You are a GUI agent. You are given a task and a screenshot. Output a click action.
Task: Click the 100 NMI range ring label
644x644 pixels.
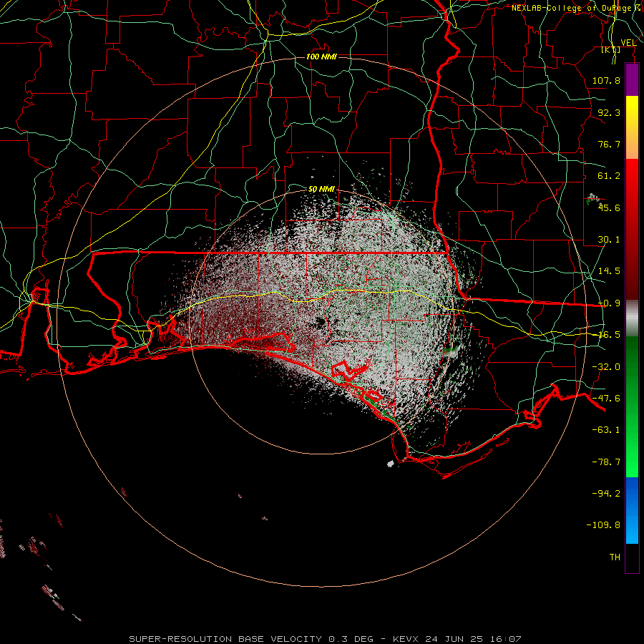321,57
